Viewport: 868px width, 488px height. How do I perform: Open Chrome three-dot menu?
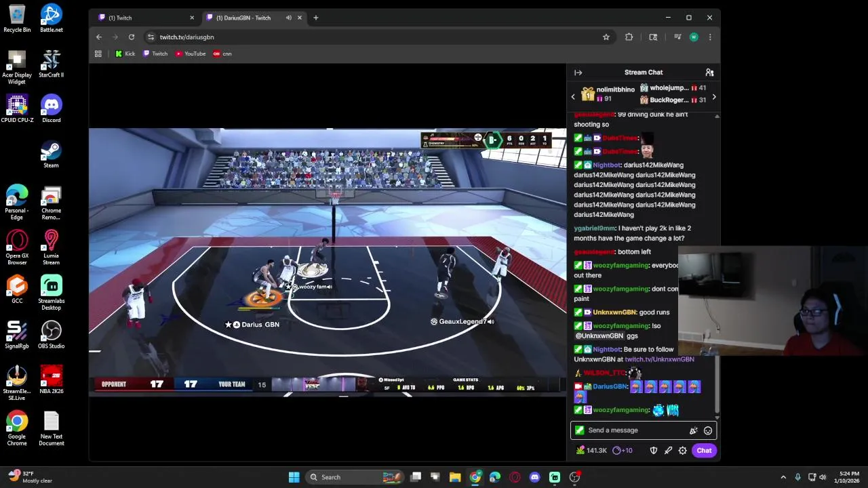[709, 37]
